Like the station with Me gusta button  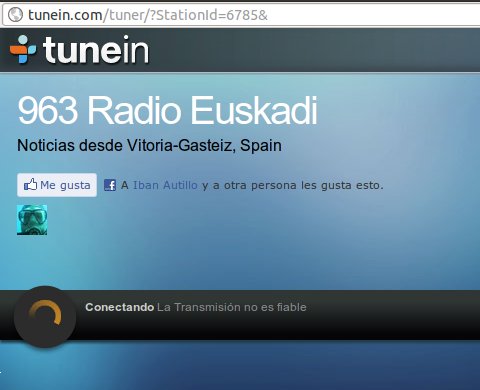click(x=57, y=185)
